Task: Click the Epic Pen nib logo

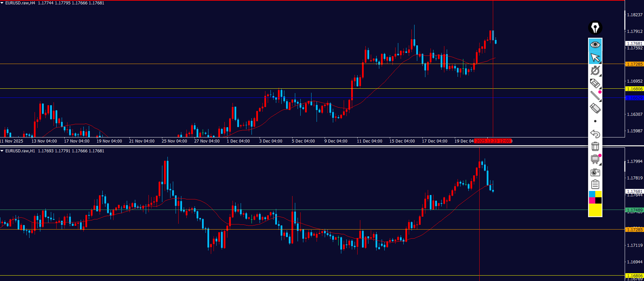Action: tap(595, 27)
